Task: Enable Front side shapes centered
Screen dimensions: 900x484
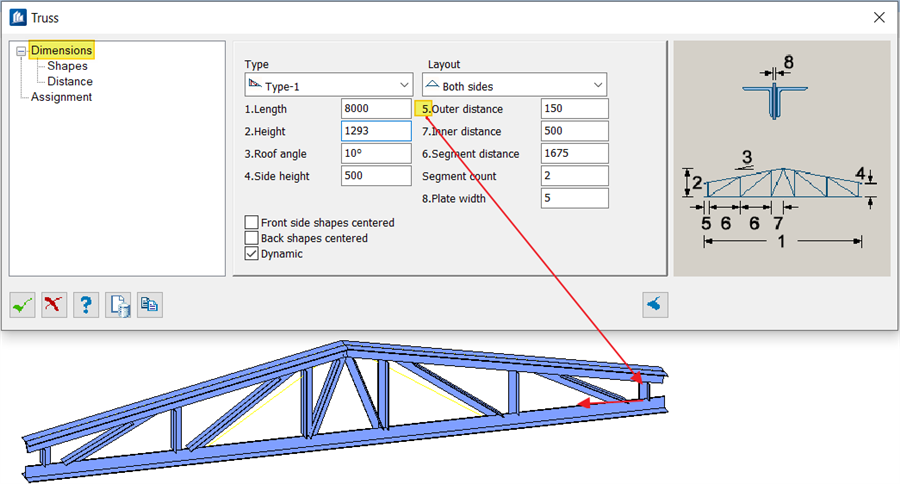Action: 251,222
